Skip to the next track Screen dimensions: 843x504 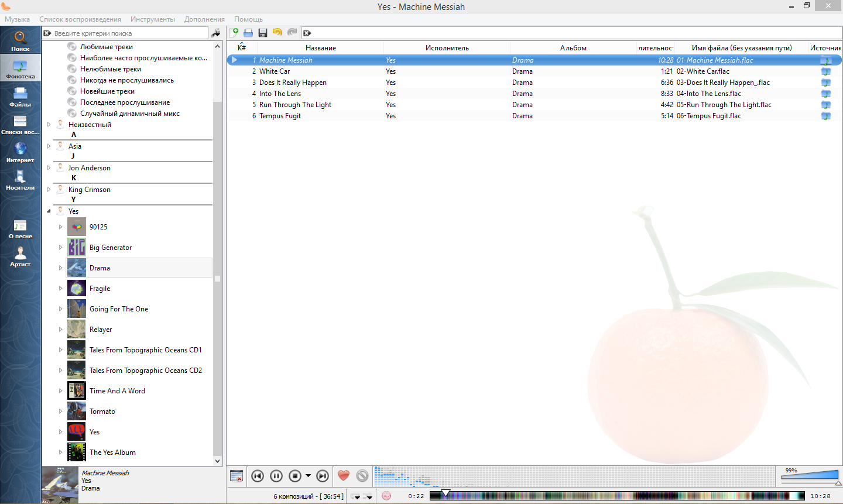click(x=323, y=476)
